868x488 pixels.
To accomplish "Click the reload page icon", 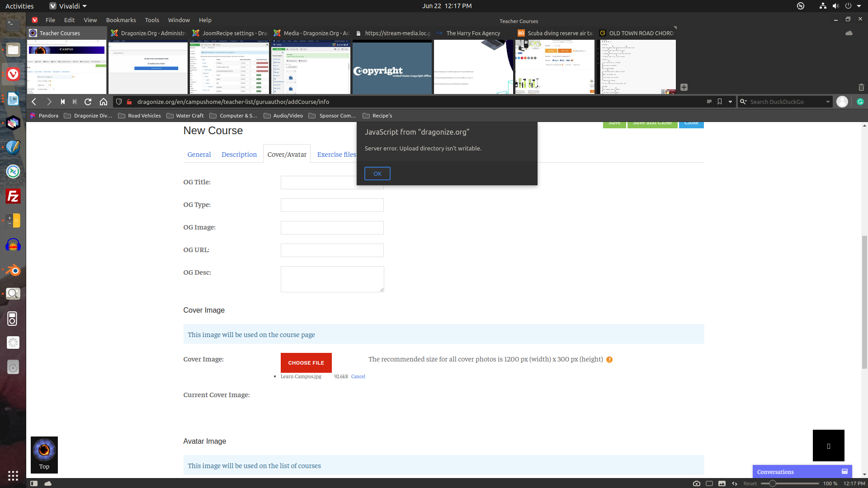I will point(88,102).
